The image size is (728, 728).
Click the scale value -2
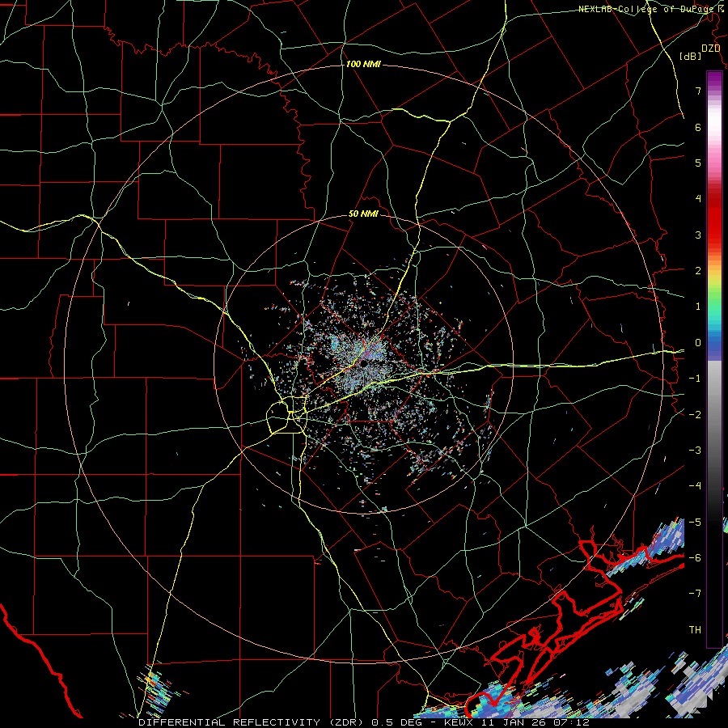pyautogui.click(x=695, y=415)
